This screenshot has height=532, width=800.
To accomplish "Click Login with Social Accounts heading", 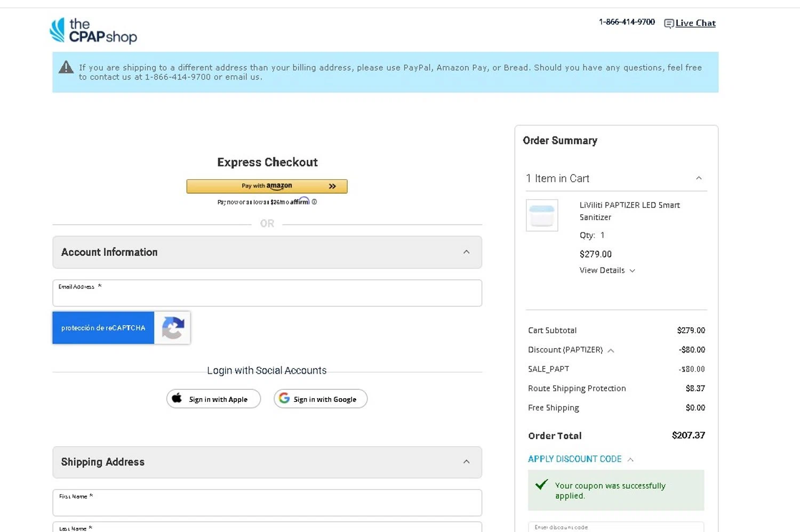I will point(267,370).
